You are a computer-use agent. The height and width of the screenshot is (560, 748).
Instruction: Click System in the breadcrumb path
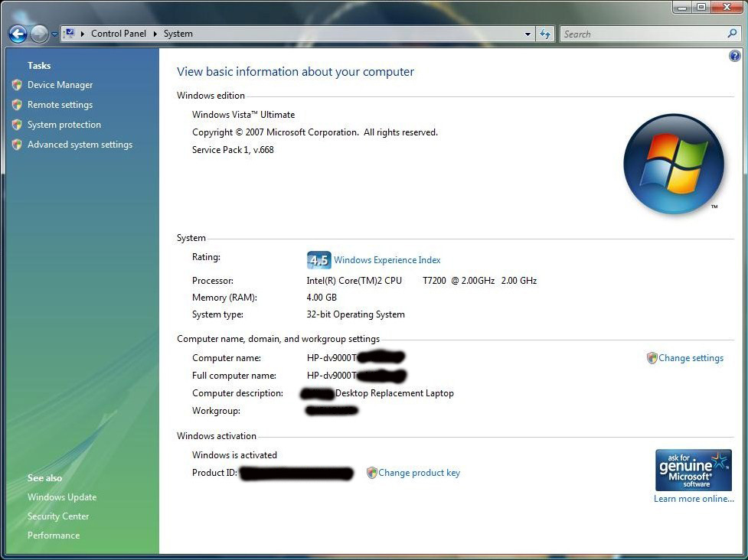(178, 34)
